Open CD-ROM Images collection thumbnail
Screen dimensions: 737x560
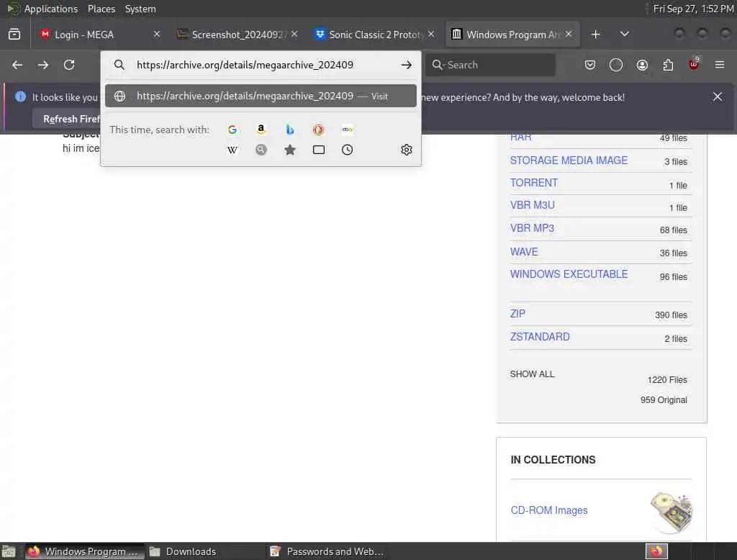pos(672,512)
